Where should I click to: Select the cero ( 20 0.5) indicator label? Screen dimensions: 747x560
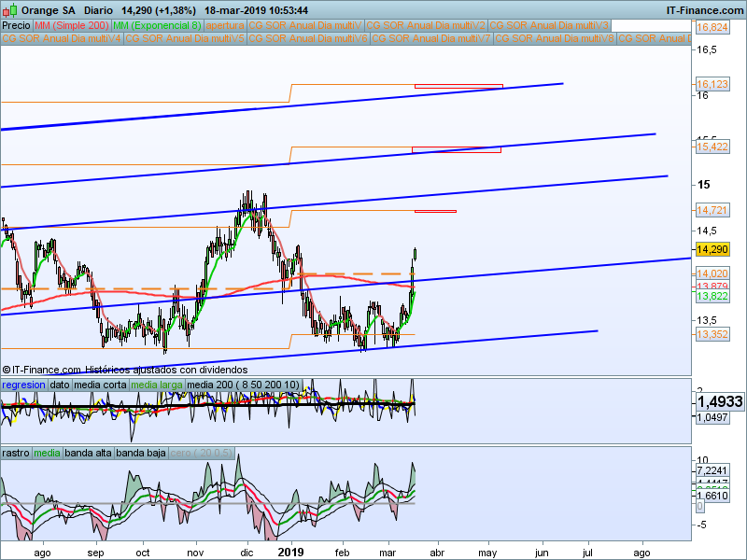coord(201,453)
